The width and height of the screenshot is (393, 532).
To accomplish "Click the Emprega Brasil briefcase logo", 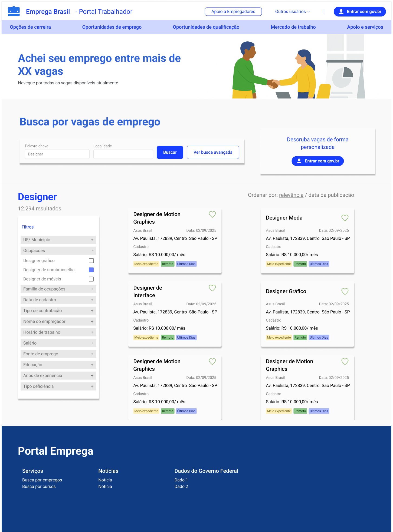I will click(14, 11).
